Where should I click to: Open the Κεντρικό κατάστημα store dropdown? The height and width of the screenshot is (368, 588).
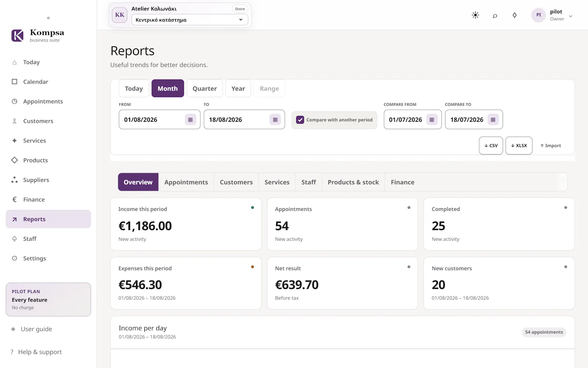[190, 20]
